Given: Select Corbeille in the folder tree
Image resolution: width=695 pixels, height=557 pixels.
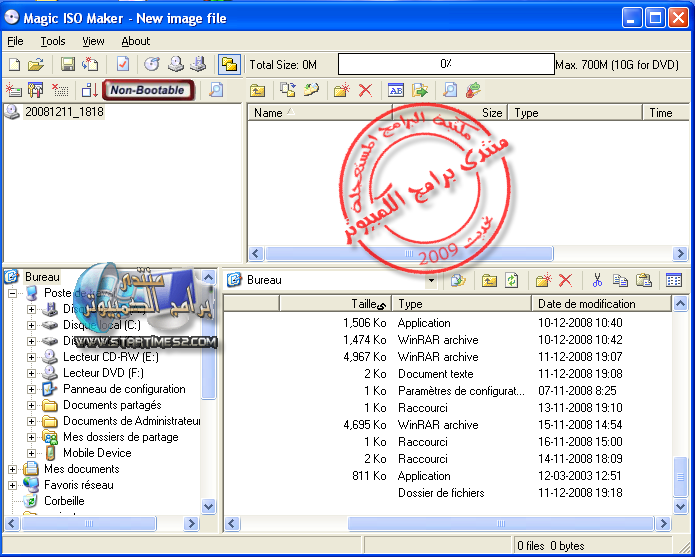Looking at the screenshot, I should (64, 501).
